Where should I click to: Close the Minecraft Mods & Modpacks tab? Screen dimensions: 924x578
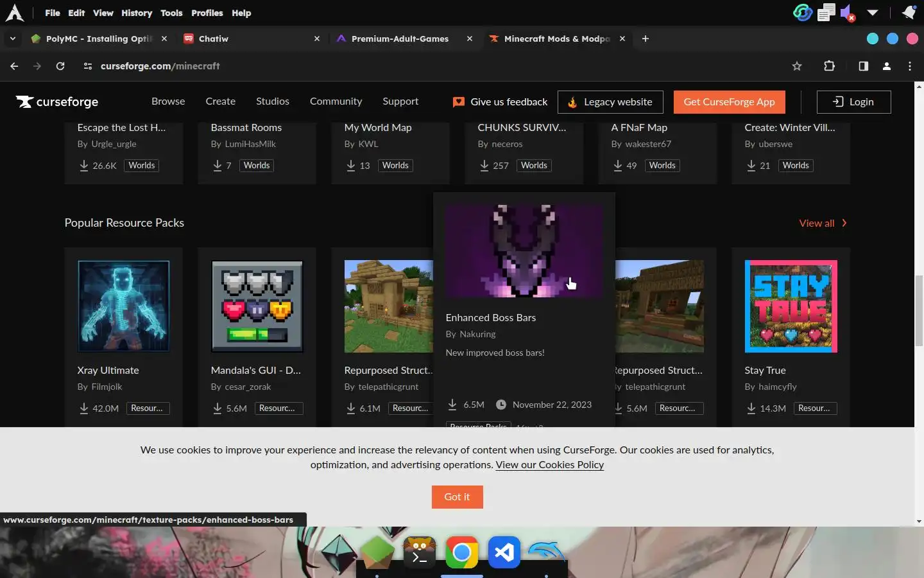[622, 39]
